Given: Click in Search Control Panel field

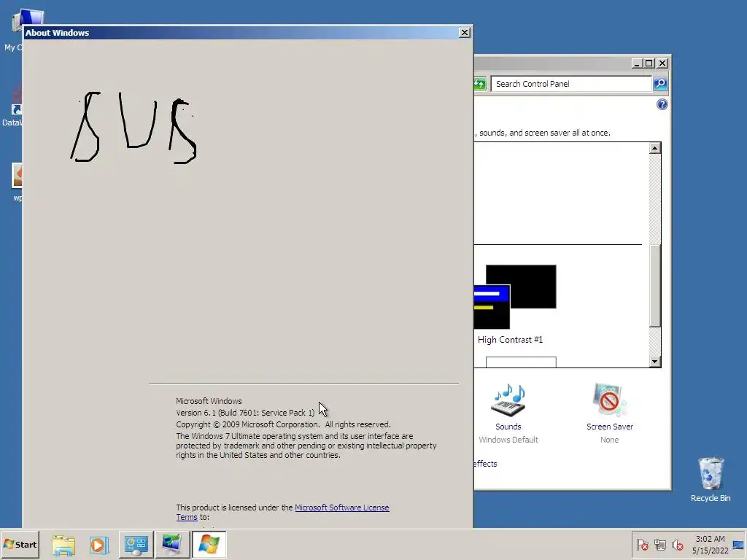Looking at the screenshot, I should (571, 84).
